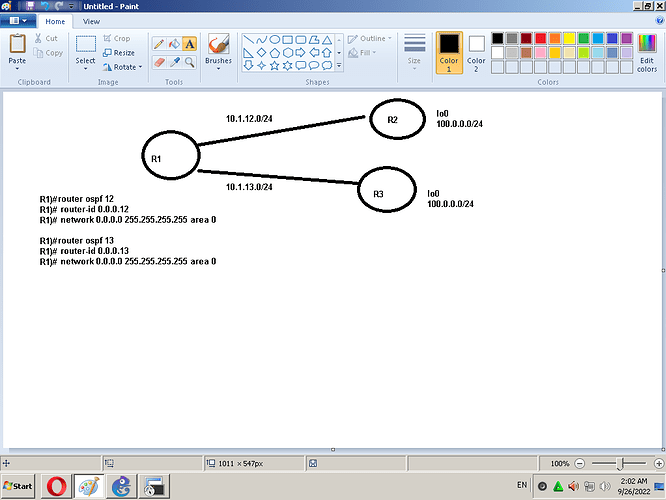Click the Paint taskbar button
The image size is (666, 500).
tap(89, 486)
